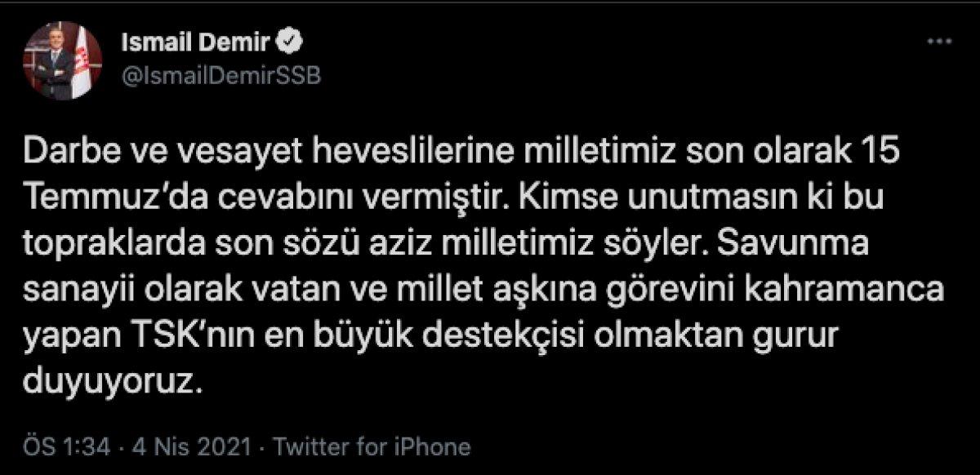
Task: Select the tweet metadata row at bottom
Action: [x=245, y=446]
